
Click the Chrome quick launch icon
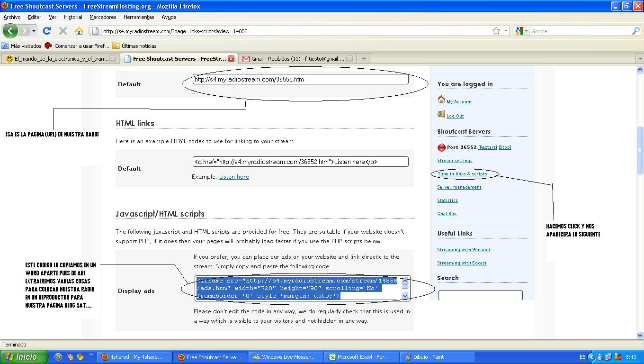coord(80,357)
